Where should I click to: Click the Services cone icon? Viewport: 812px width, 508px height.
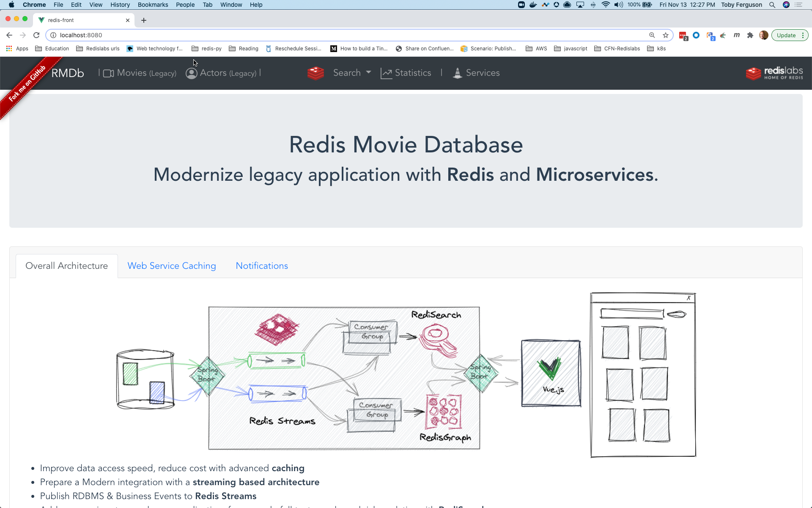(457, 73)
